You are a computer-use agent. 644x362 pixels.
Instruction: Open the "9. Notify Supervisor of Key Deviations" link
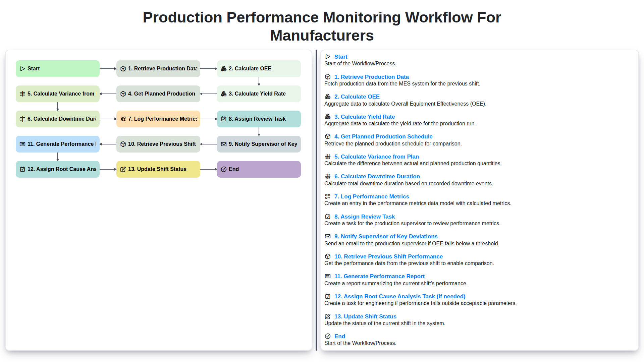coord(386,236)
